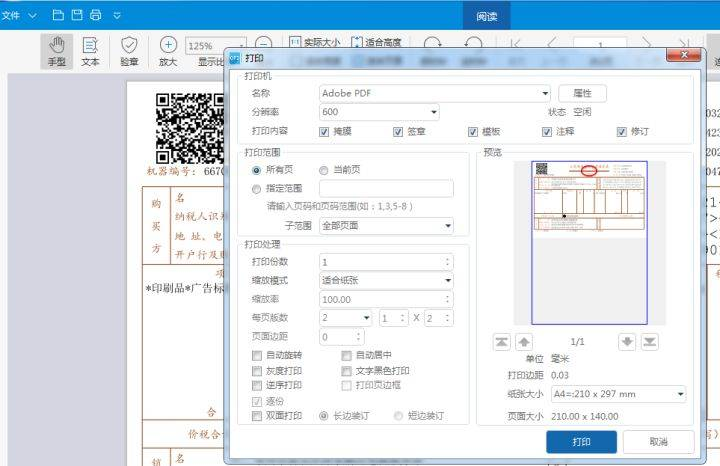Toggle the 签章 checkbox
720x466 pixels.
point(398,132)
